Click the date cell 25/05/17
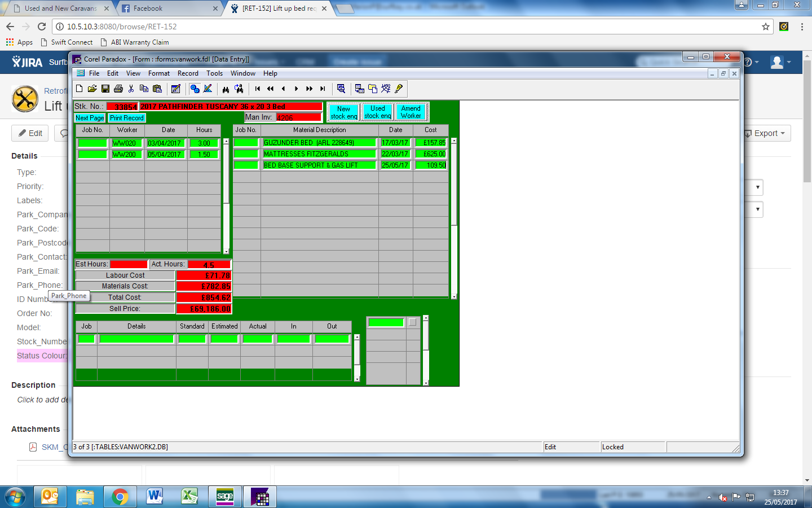The width and height of the screenshot is (812, 508). (395, 165)
